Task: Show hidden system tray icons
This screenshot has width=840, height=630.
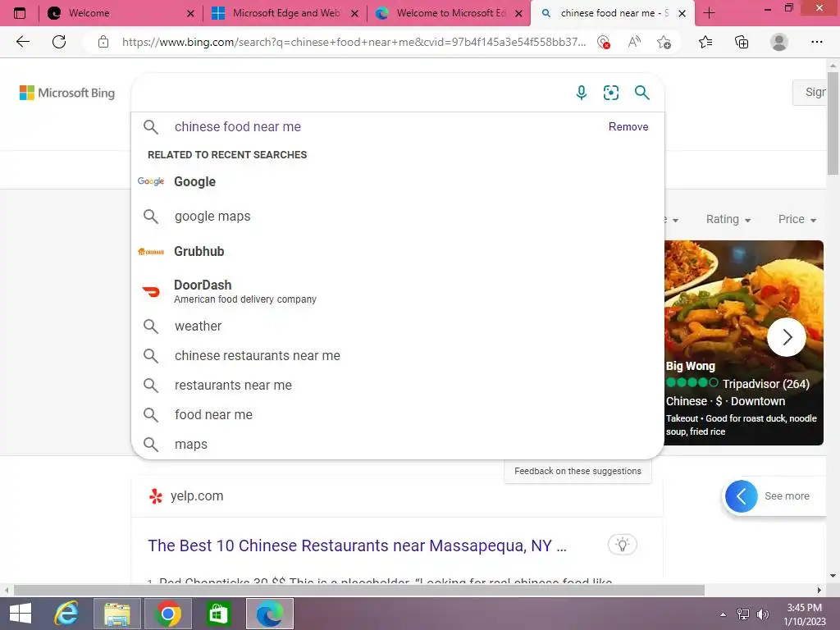Action: pyautogui.click(x=724, y=614)
